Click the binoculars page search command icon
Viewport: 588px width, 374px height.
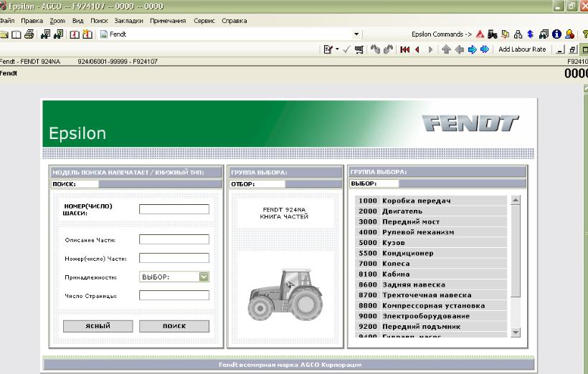(544, 34)
